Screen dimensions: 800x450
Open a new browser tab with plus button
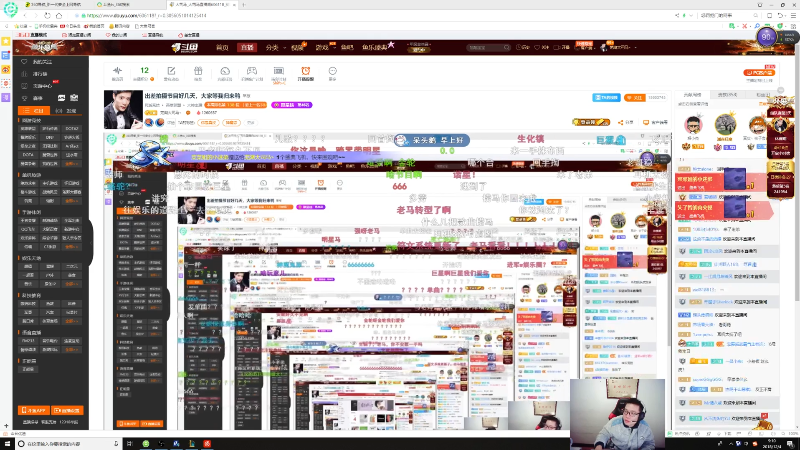tap(244, 4)
